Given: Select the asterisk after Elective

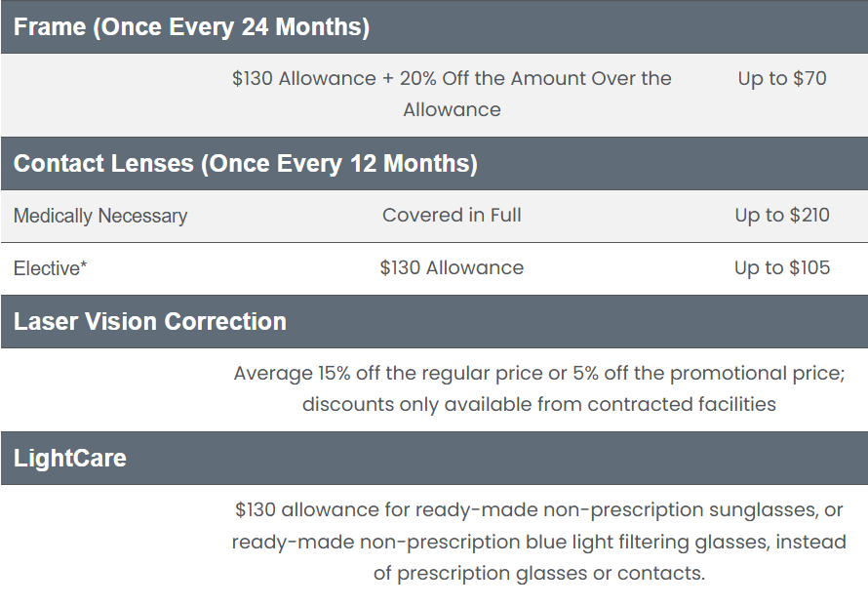Looking at the screenshot, I should [84, 264].
